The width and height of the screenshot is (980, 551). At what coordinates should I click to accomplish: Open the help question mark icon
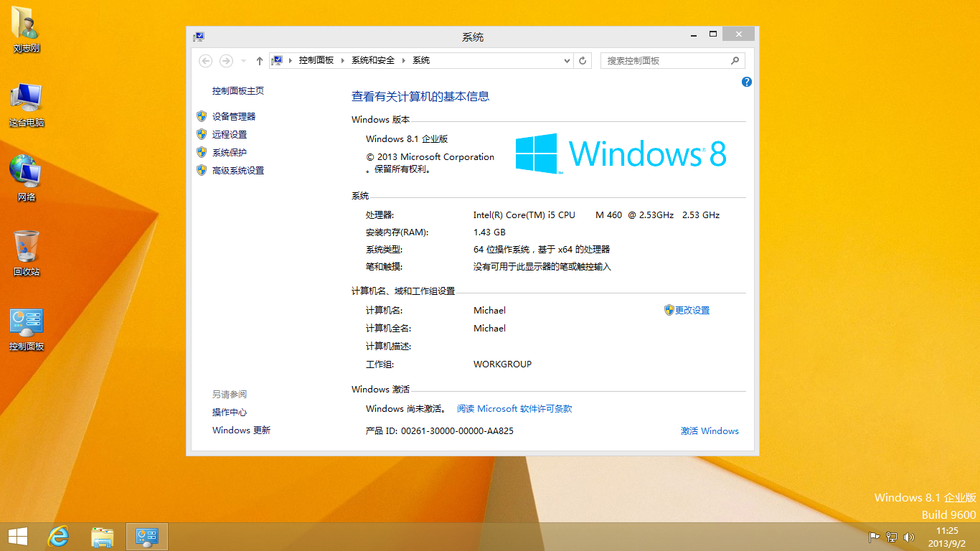746,82
